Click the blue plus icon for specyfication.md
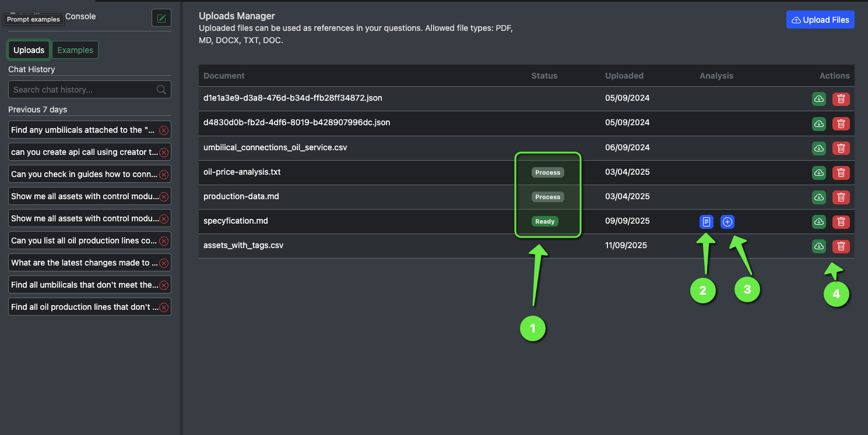The height and width of the screenshot is (435, 868). (728, 221)
